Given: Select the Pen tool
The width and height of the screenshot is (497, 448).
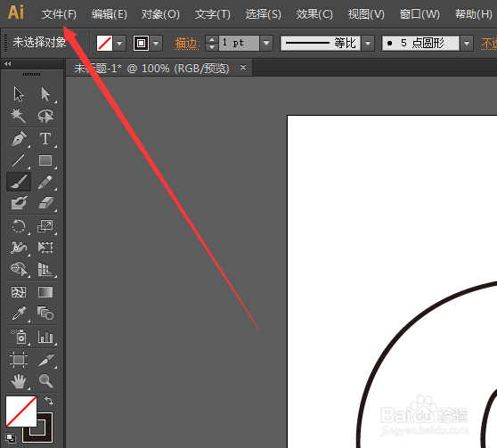Looking at the screenshot, I should tap(19, 139).
